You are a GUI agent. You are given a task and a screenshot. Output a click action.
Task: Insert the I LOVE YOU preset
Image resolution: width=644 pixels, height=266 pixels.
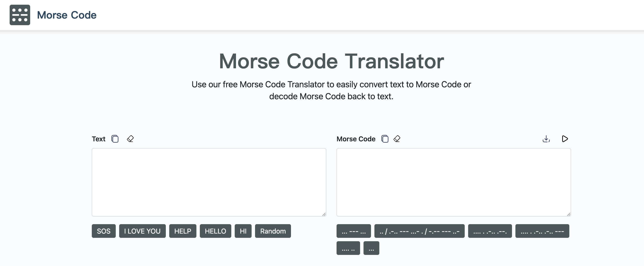(142, 231)
